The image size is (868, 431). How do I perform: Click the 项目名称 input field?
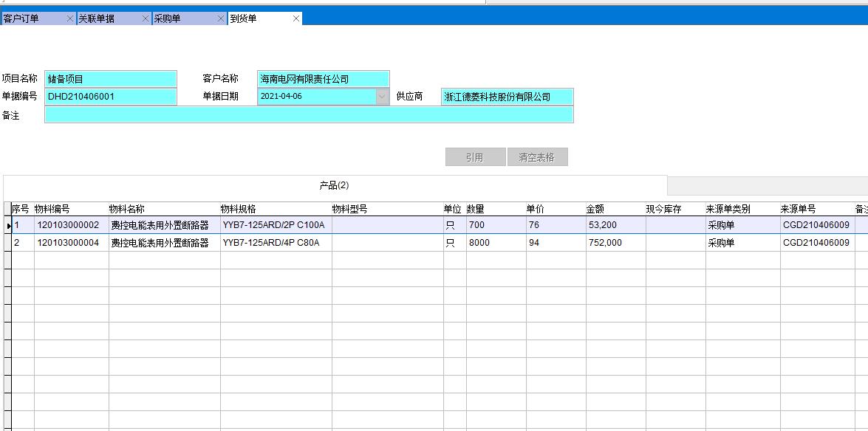pos(111,79)
